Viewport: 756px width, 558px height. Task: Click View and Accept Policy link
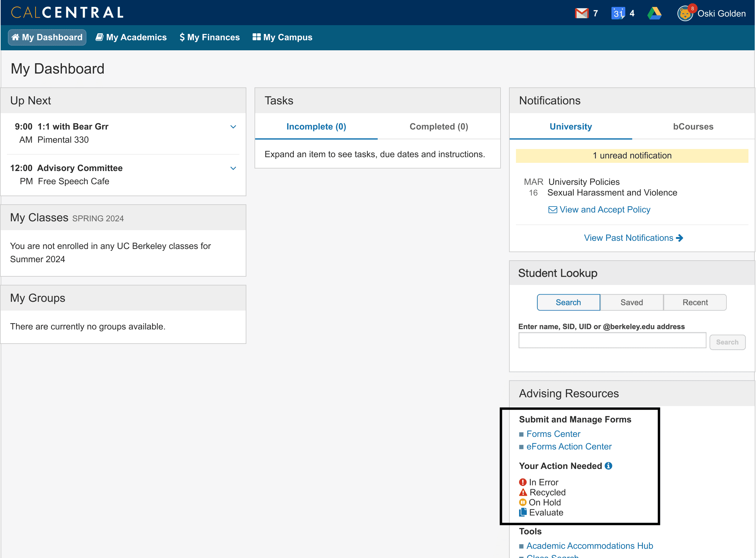click(x=605, y=210)
